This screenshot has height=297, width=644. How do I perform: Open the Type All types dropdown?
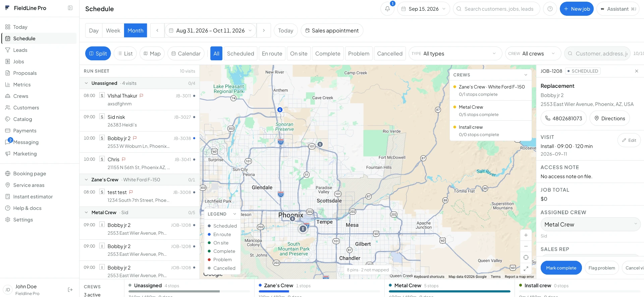click(x=455, y=54)
